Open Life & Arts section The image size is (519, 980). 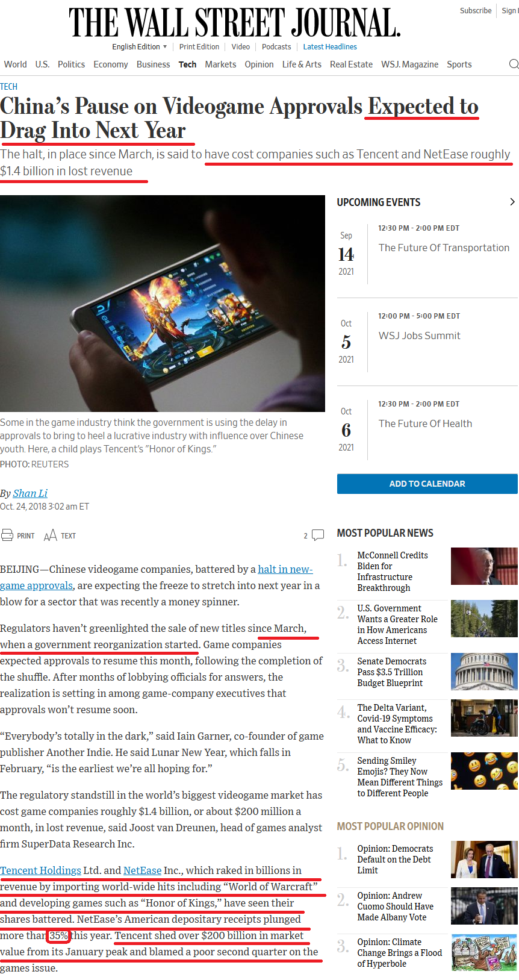click(x=302, y=64)
